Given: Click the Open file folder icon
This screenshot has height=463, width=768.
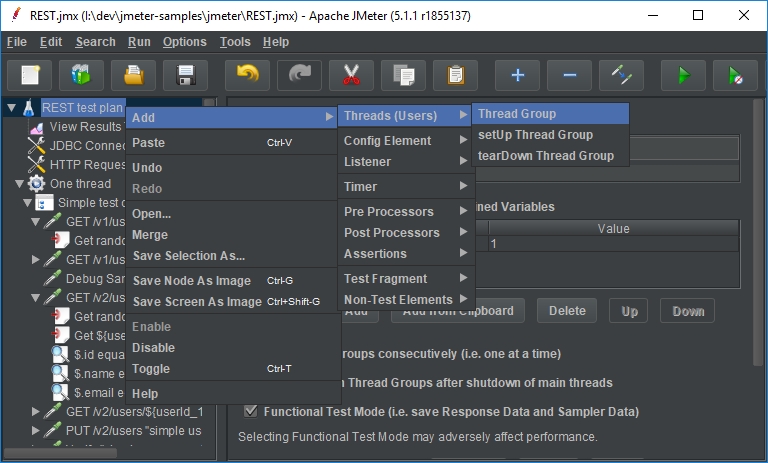Looking at the screenshot, I should [x=133, y=75].
